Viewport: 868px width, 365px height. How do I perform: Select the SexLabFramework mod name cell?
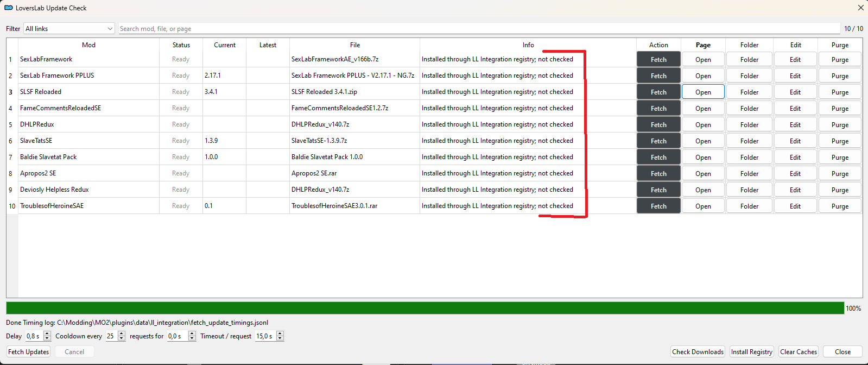pyautogui.click(x=88, y=59)
